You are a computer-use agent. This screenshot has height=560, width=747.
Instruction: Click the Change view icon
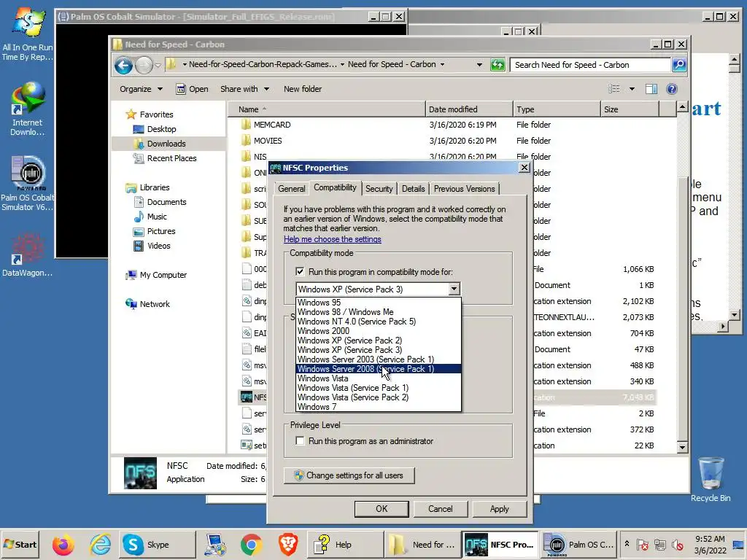[x=614, y=89]
